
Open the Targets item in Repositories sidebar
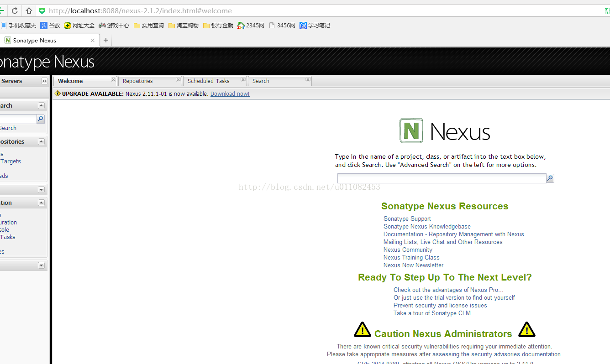[11, 161]
